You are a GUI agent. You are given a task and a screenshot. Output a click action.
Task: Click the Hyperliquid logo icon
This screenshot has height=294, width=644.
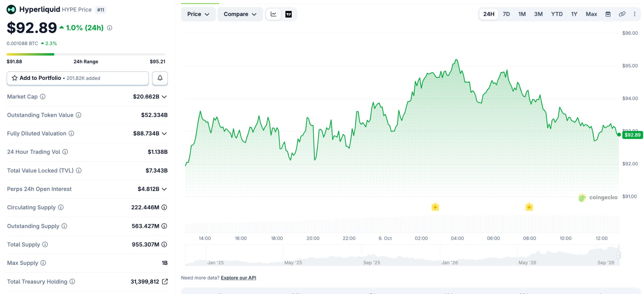coord(11,9)
